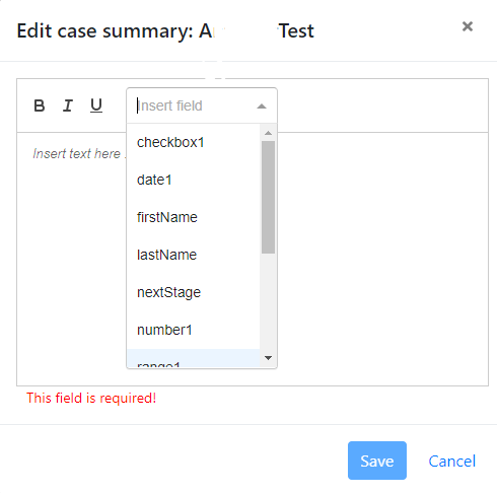The height and width of the screenshot is (493, 497).
Task: Save the case summary
Action: click(377, 460)
